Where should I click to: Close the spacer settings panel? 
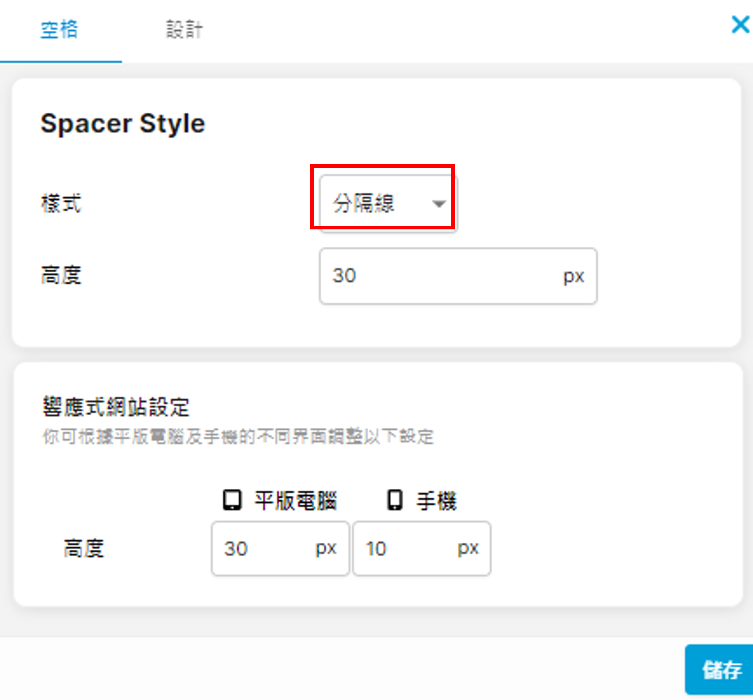tap(740, 25)
